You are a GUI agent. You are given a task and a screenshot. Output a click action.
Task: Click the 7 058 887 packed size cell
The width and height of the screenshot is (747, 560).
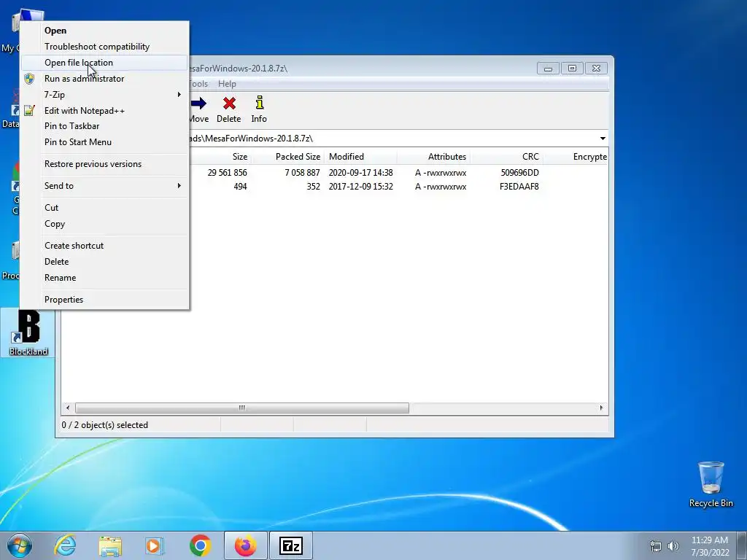pyautogui.click(x=302, y=173)
